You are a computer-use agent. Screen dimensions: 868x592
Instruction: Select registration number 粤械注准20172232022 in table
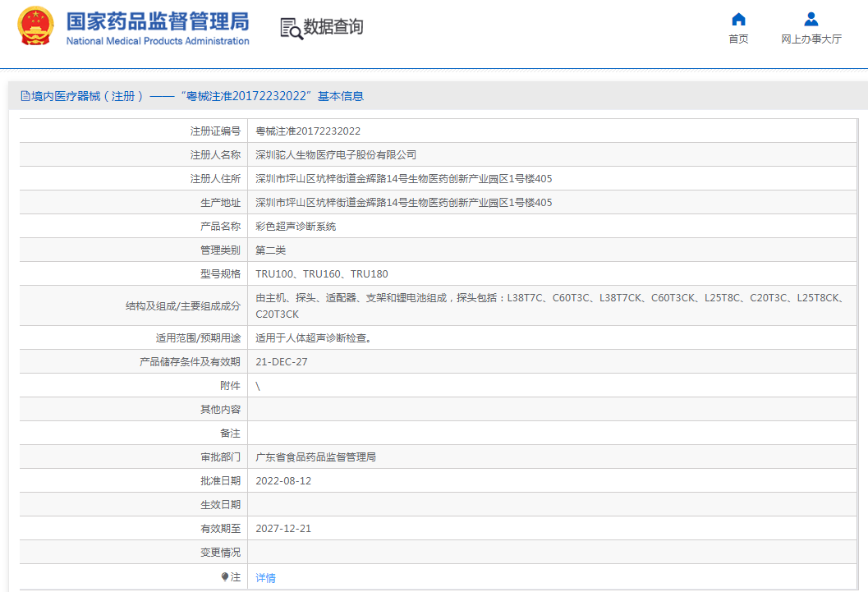pos(308,131)
